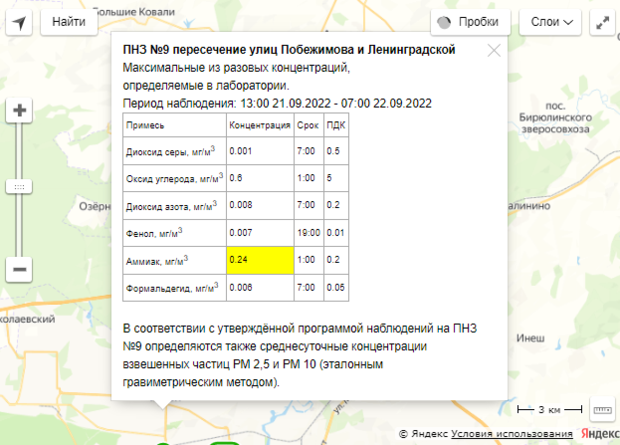
Task: Zoom in with the plus button
Action: pyautogui.click(x=20, y=111)
